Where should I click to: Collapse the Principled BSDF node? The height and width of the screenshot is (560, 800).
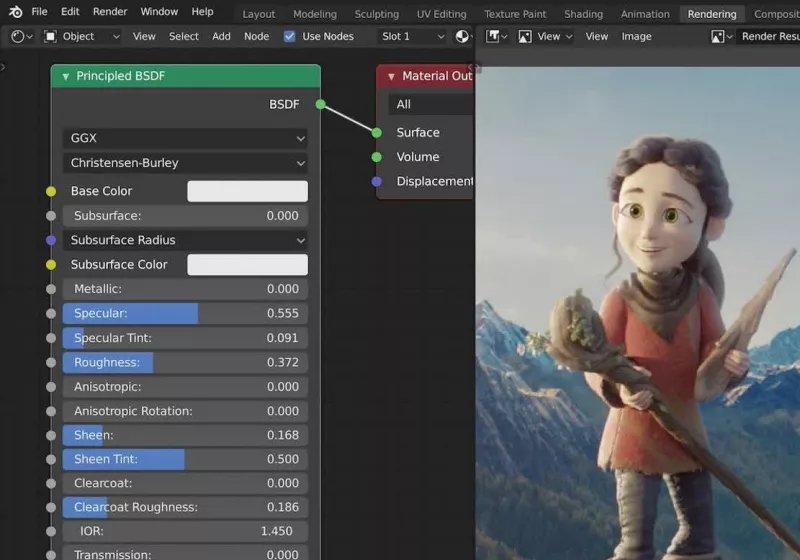point(65,76)
